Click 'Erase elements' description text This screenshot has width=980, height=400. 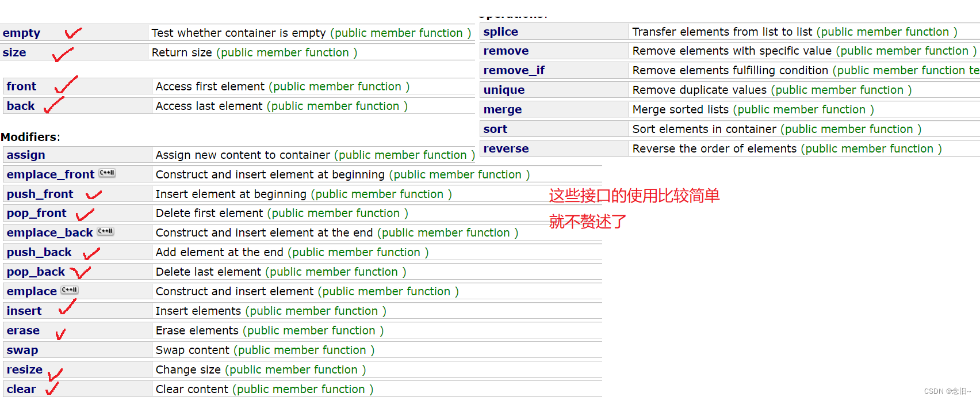click(x=197, y=330)
